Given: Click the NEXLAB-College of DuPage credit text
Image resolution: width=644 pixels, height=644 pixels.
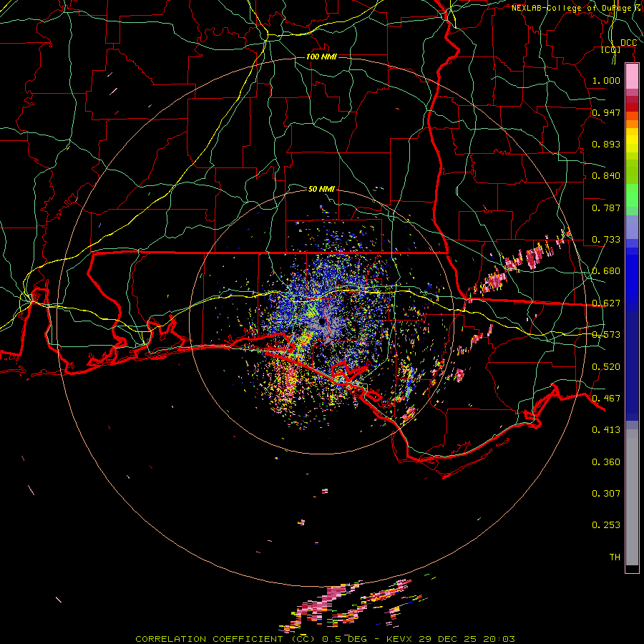Looking at the screenshot, I should [x=576, y=8].
